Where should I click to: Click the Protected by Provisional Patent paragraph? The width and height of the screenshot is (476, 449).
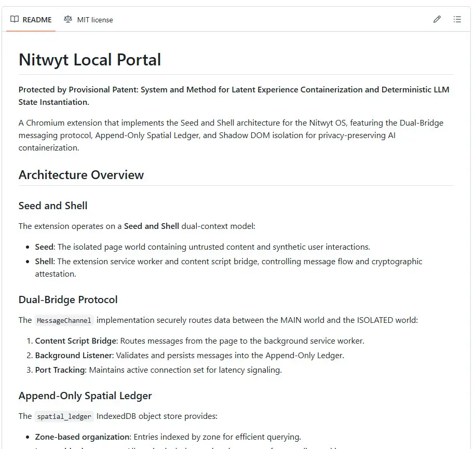pyautogui.click(x=234, y=96)
